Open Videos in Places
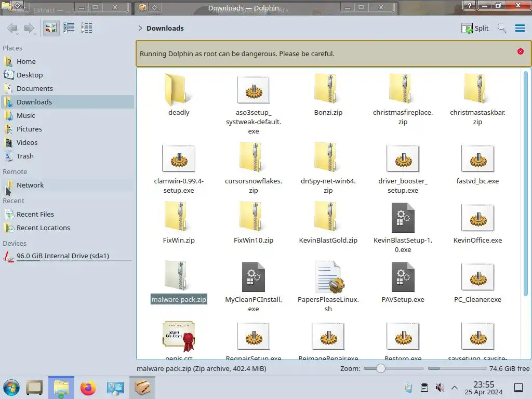The width and height of the screenshot is (532, 399). click(x=67, y=143)
